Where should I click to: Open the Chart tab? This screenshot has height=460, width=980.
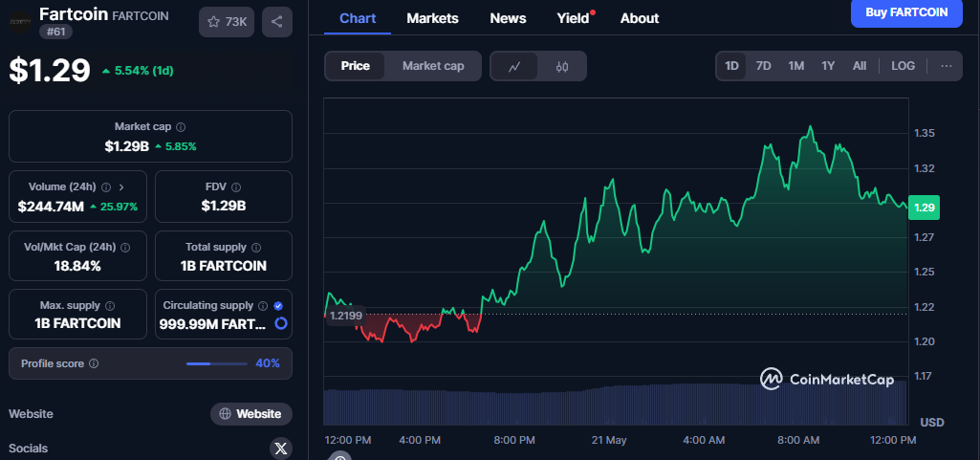[358, 18]
